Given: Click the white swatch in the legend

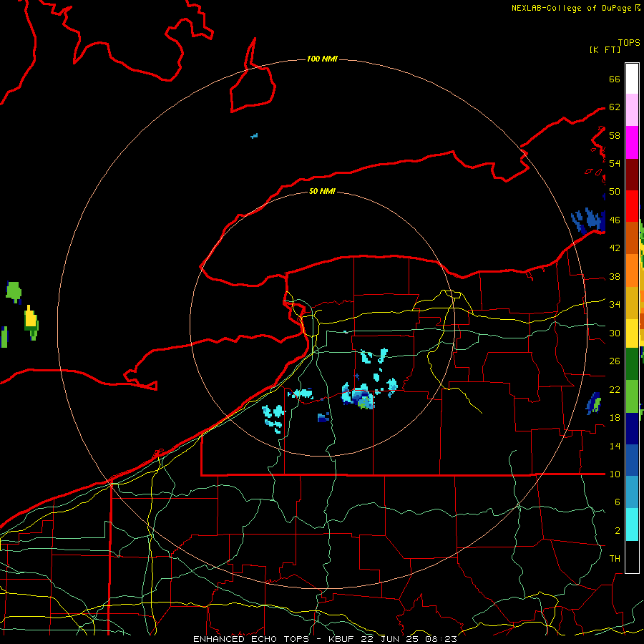Looking at the screenshot, I should [x=632, y=79].
